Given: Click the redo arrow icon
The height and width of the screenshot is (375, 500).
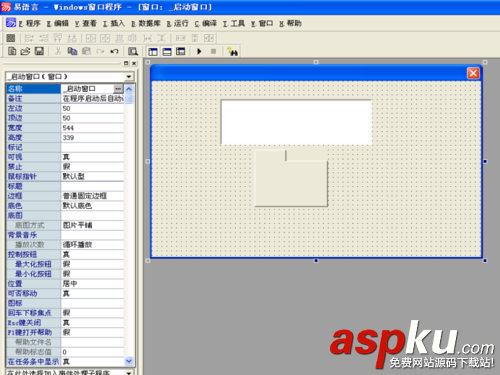Looking at the screenshot, I should (100, 51).
